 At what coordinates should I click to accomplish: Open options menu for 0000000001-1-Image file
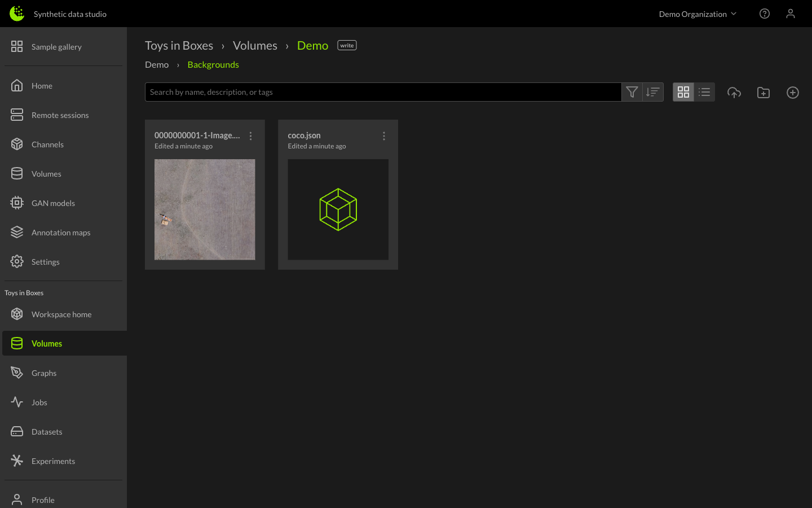pyautogui.click(x=251, y=136)
